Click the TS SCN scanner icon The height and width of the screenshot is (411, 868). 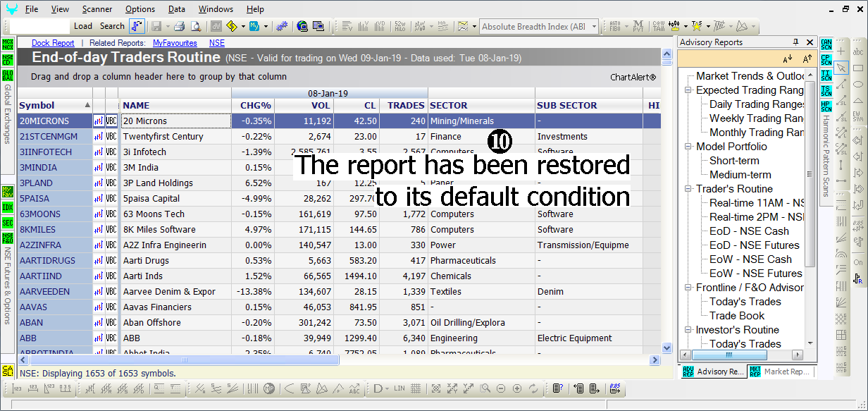tap(826, 90)
